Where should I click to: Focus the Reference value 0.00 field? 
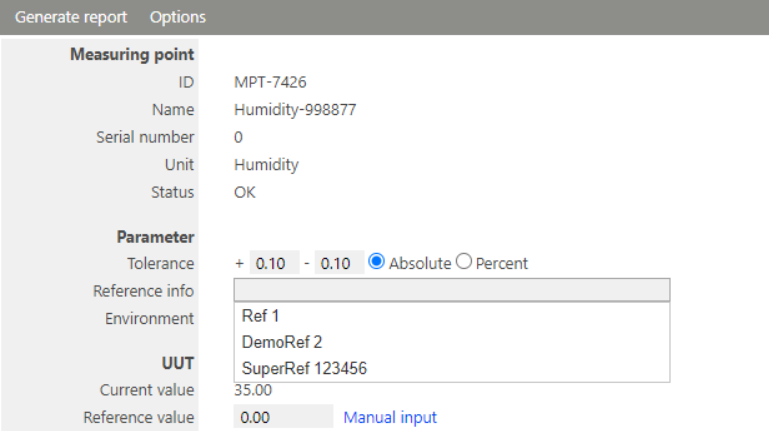[x=282, y=417]
